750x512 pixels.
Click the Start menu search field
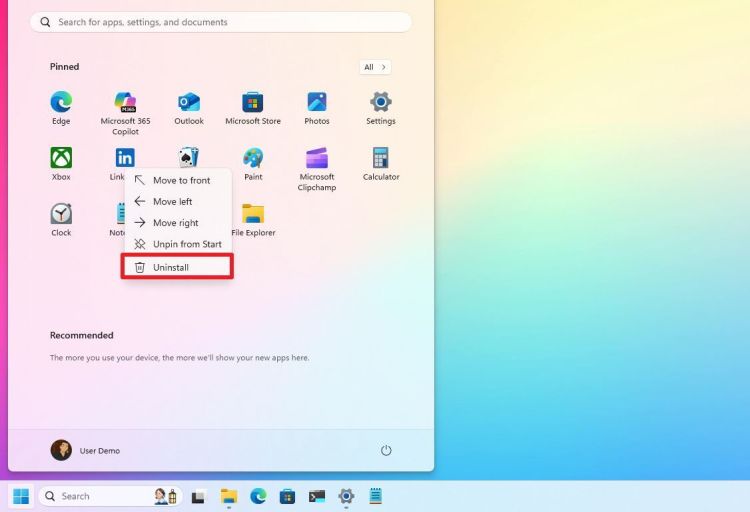click(x=220, y=22)
